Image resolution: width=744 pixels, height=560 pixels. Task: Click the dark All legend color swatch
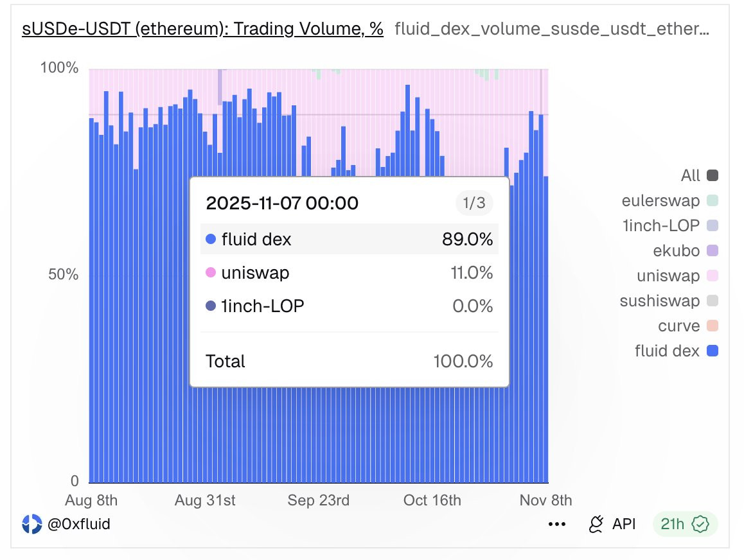[713, 175]
